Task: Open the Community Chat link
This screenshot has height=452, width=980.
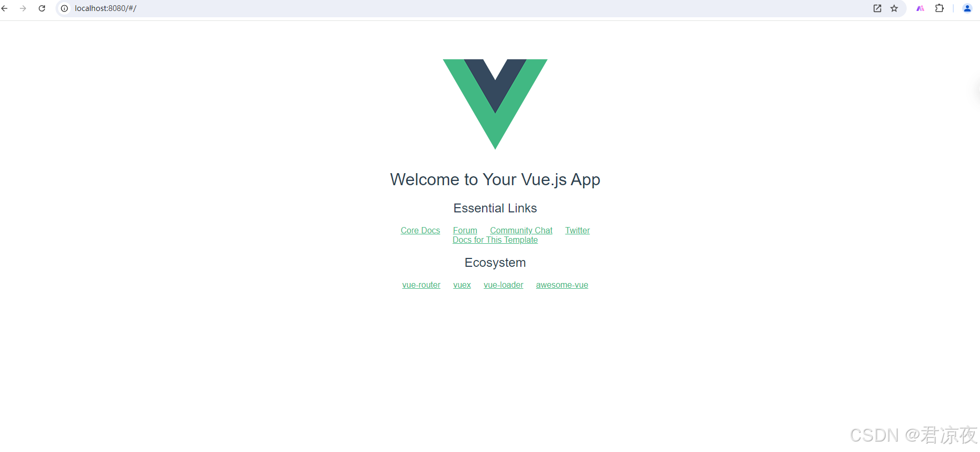Action: tap(521, 231)
